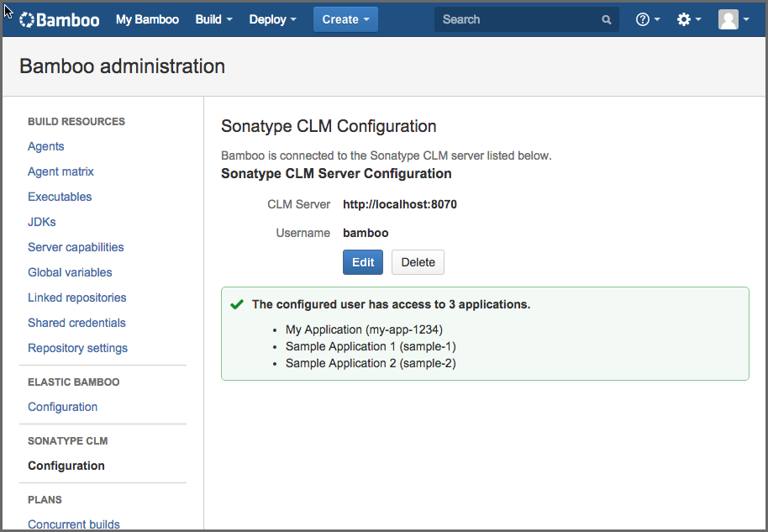Open Elastic Bamboo Configuration link

[63, 407]
